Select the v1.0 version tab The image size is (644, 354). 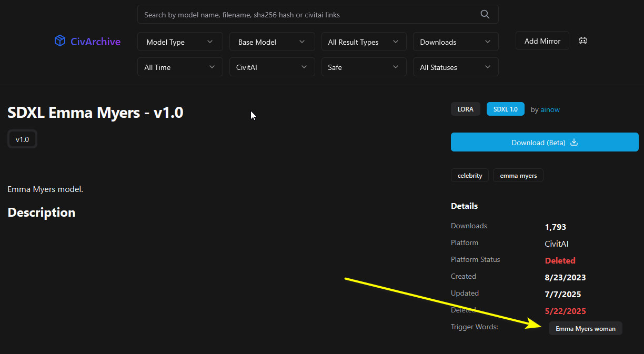[x=22, y=139]
